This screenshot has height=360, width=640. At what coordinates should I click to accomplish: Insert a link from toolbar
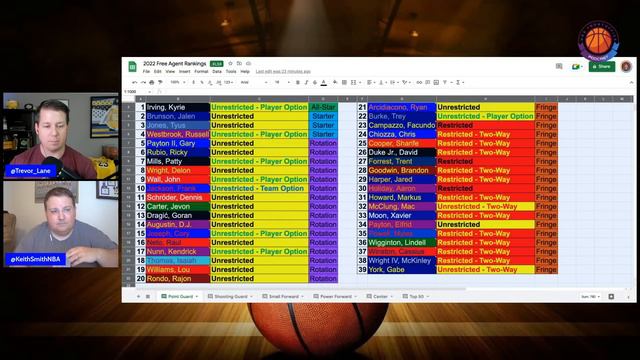pos(419,82)
